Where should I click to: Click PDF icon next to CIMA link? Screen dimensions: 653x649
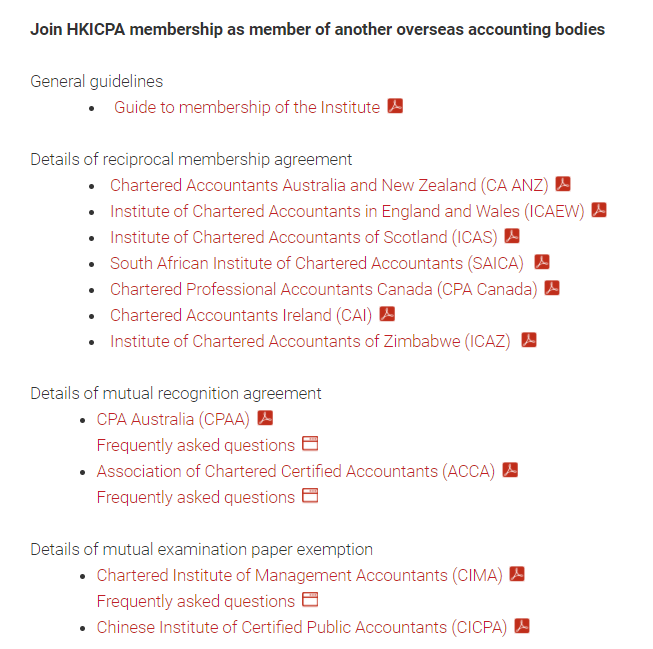point(517,574)
